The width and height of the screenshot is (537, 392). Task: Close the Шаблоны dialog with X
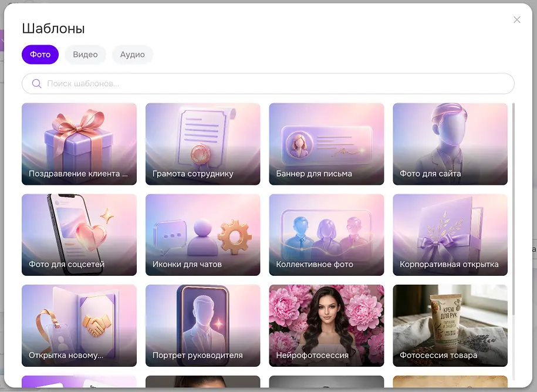tap(517, 20)
